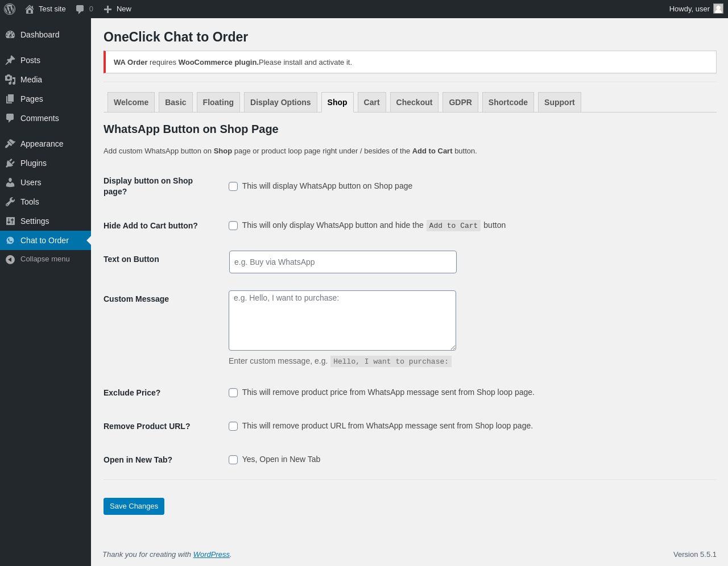
Task: Open the Settings menu item
Action: pyautogui.click(x=45, y=221)
